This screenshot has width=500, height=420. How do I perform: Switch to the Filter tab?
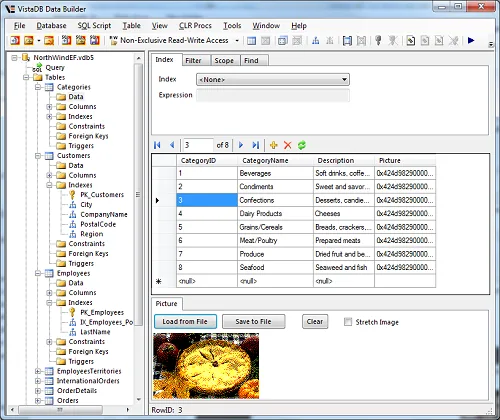tap(193, 61)
